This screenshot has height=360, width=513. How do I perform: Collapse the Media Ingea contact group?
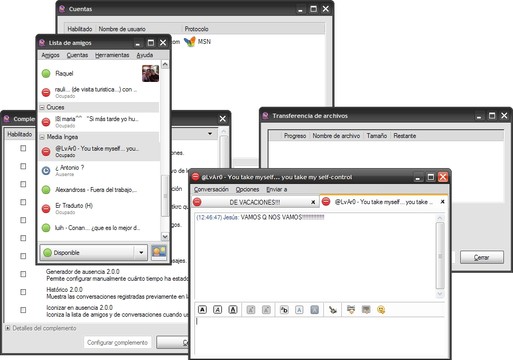(42, 137)
